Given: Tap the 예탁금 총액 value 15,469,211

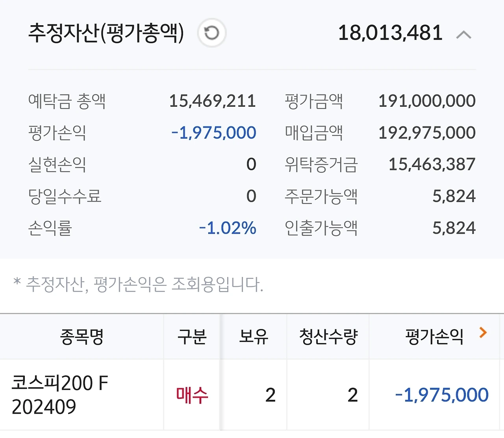Looking at the screenshot, I should pos(213,101).
